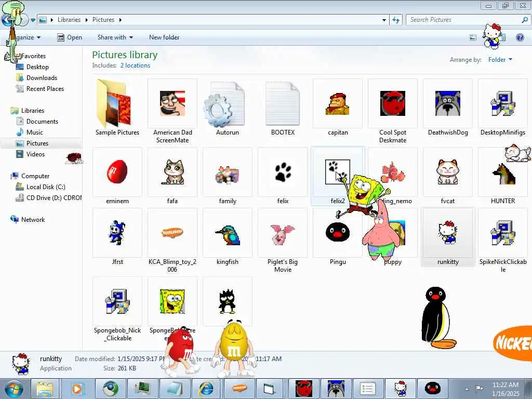Open the recent pages navigation dropdown
The width and height of the screenshot is (532, 399).
[33, 20]
